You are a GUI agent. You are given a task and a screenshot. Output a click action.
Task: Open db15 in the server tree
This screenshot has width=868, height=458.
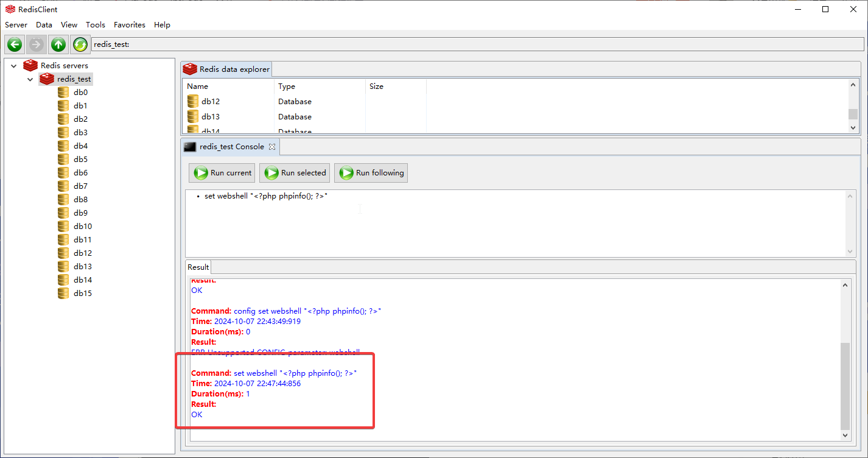pos(82,294)
